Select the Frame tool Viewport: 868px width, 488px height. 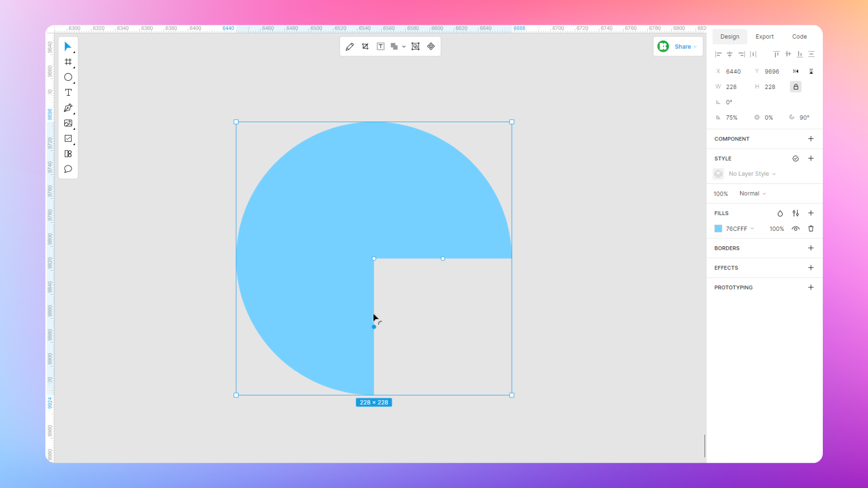(68, 61)
